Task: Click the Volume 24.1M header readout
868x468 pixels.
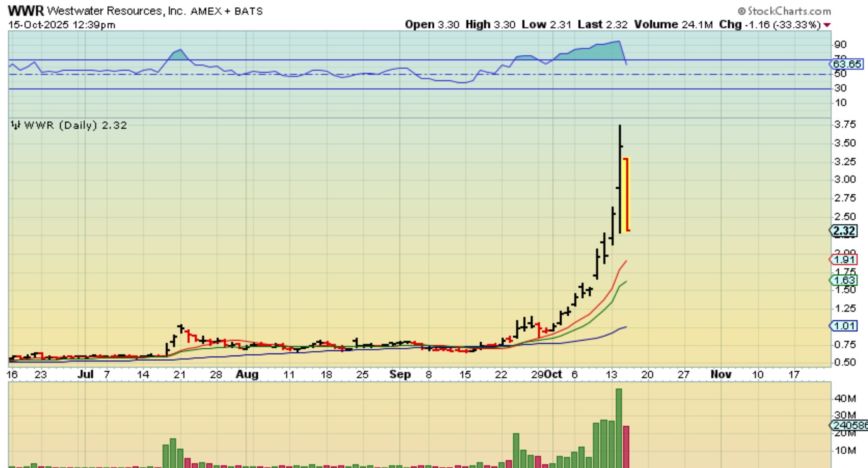Action: click(x=673, y=25)
